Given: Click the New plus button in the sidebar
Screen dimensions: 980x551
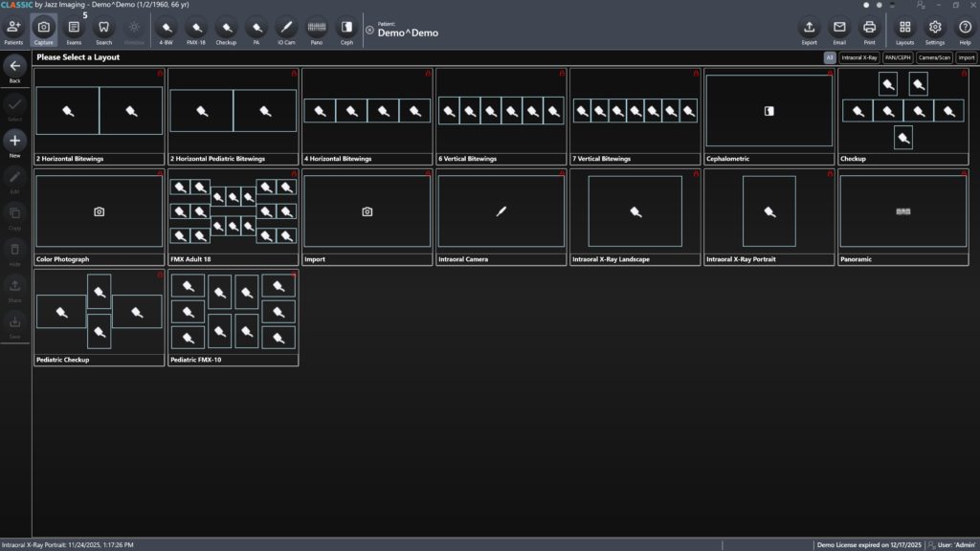Looking at the screenshot, I should [15, 144].
